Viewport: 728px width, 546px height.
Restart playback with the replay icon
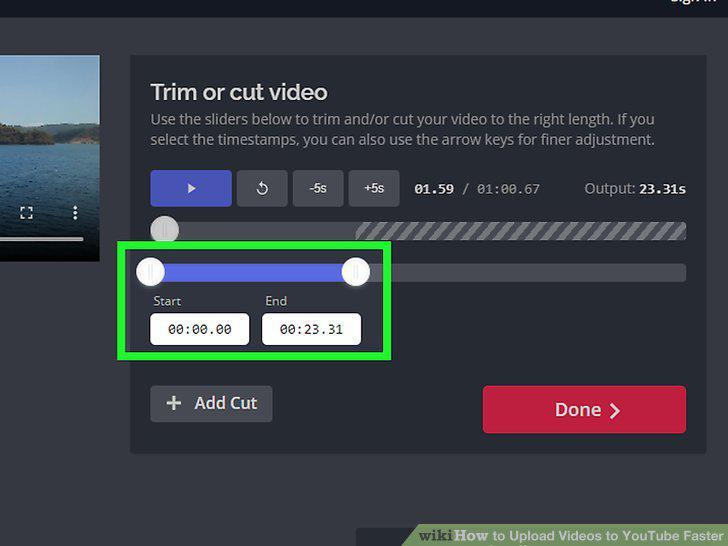(x=262, y=188)
